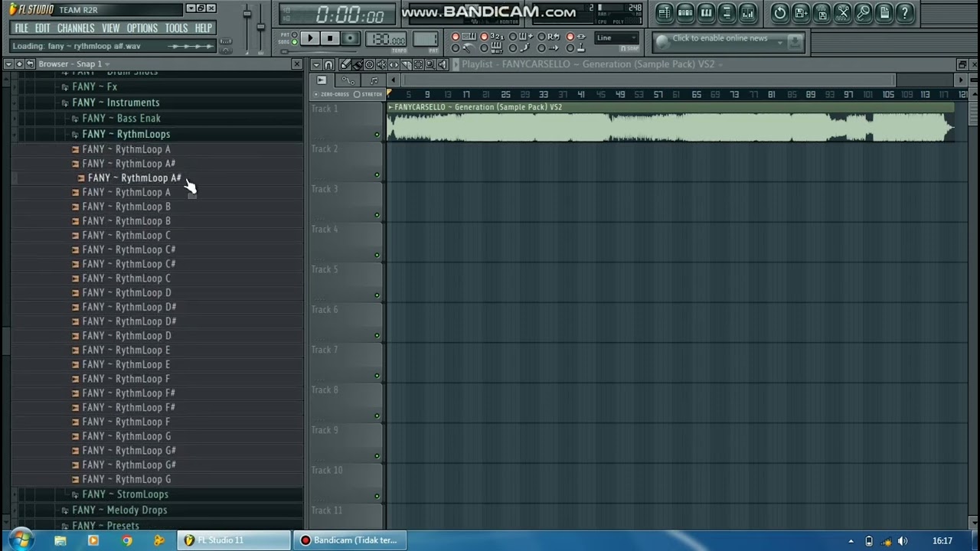Image resolution: width=980 pixels, height=551 pixels.
Task: Toggle the metronome recording option
Action: point(456,47)
